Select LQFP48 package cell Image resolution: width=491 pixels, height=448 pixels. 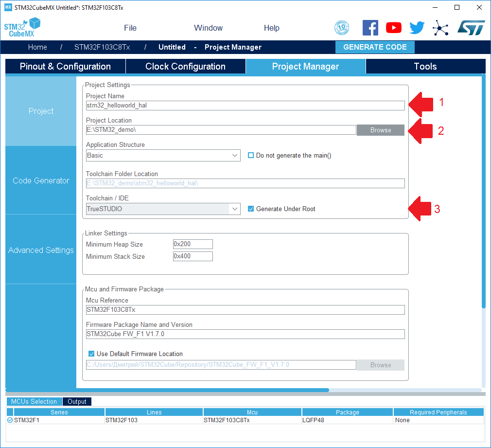click(x=347, y=420)
